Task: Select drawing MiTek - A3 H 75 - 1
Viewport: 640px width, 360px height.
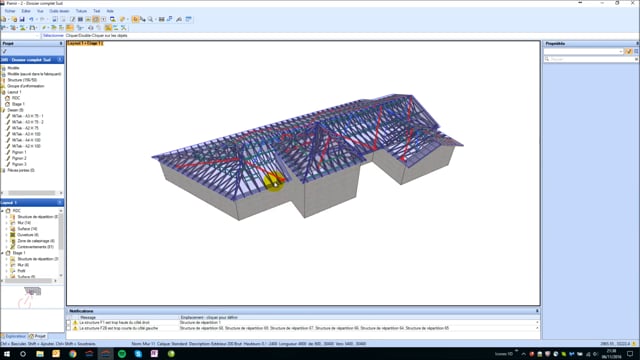Action: pyautogui.click(x=27, y=116)
